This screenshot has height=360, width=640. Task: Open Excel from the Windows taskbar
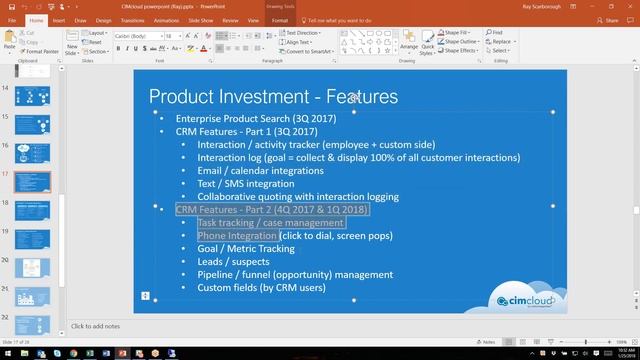click(90, 353)
